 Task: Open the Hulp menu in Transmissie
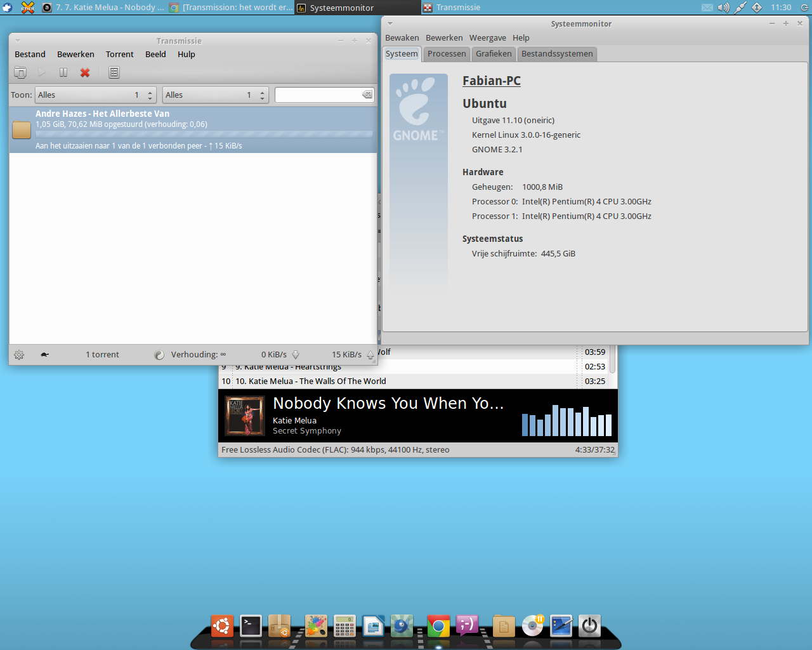187,55
